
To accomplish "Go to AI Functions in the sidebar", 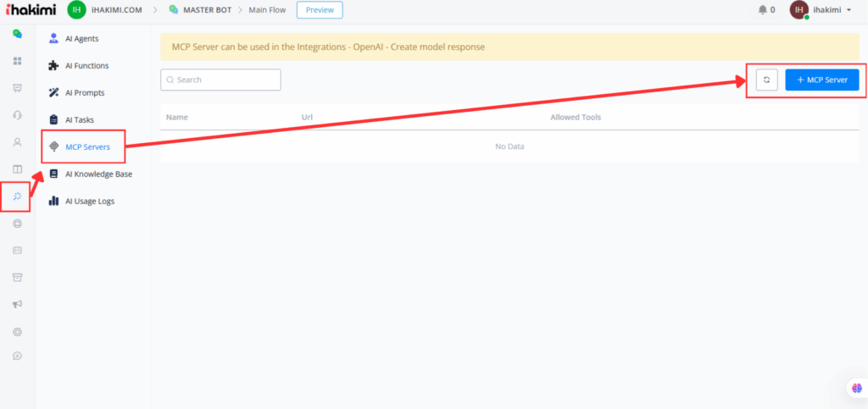I will 86,65.
